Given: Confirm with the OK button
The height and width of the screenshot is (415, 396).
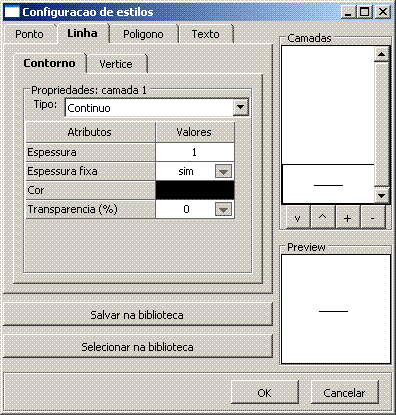Looking at the screenshot, I should (264, 393).
